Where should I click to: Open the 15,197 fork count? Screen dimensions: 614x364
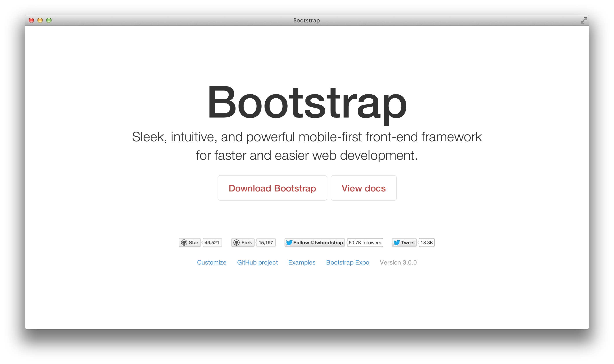pyautogui.click(x=266, y=243)
